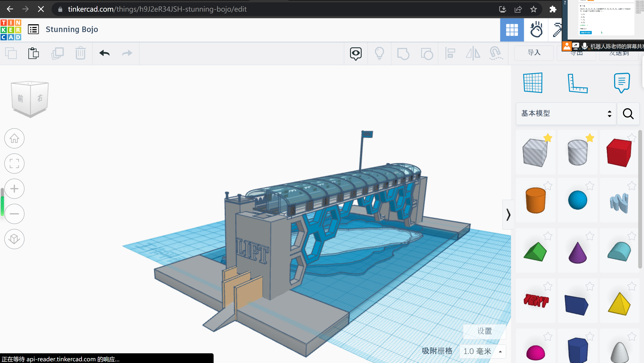Screen dimensions: 644x363
Task: Stop page loading X button
Action: click(41, 9)
